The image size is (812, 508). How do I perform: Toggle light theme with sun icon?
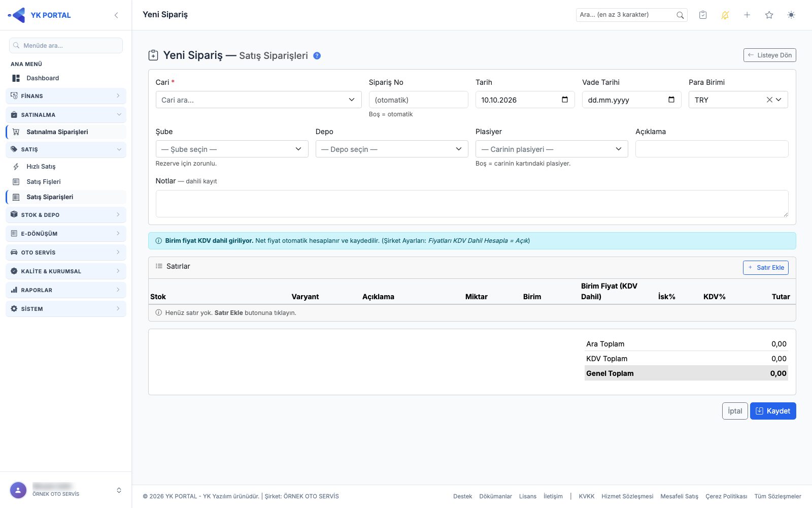click(x=791, y=15)
